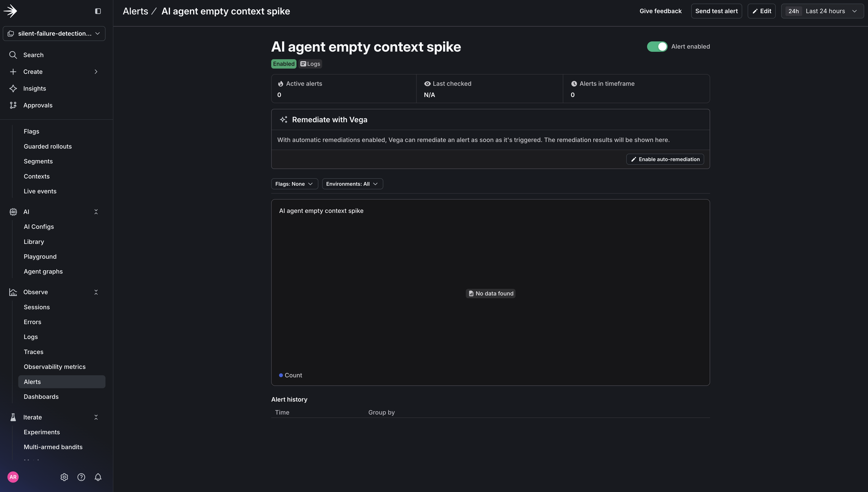Viewport: 868px width, 492px height.
Task: Open the settings gear at bottom left
Action: coord(64,477)
